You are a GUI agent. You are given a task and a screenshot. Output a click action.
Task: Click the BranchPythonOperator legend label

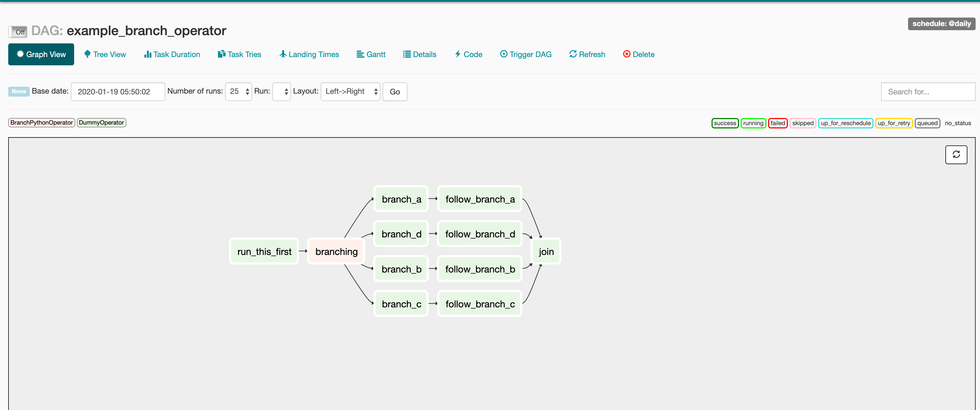[41, 122]
